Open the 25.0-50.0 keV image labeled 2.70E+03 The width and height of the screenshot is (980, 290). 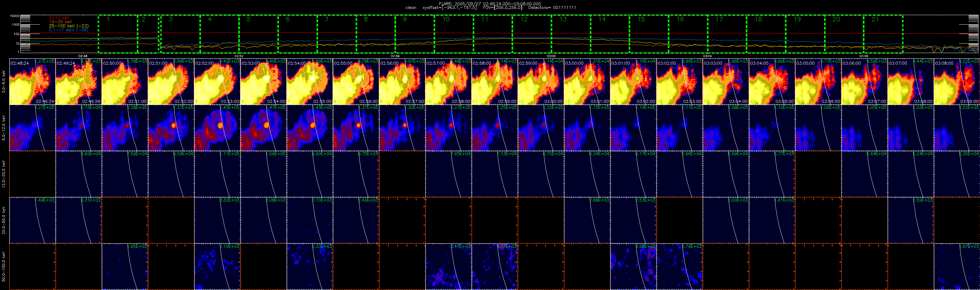point(310,220)
